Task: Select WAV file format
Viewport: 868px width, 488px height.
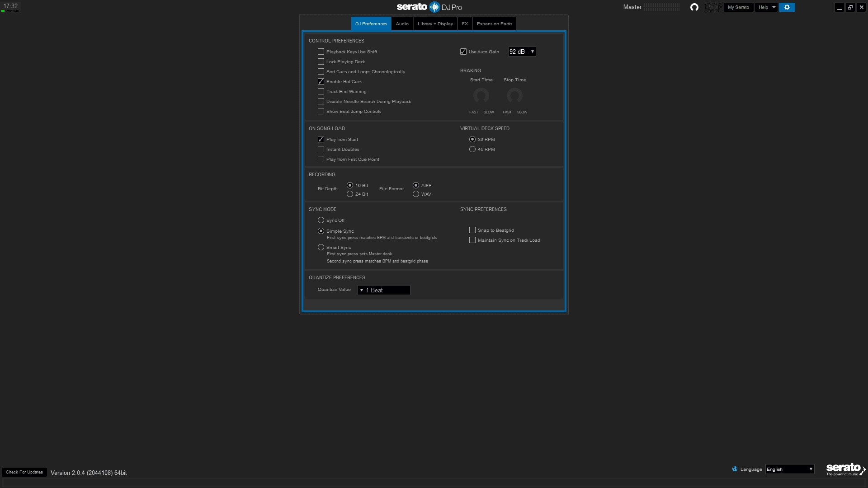Action: click(x=416, y=194)
